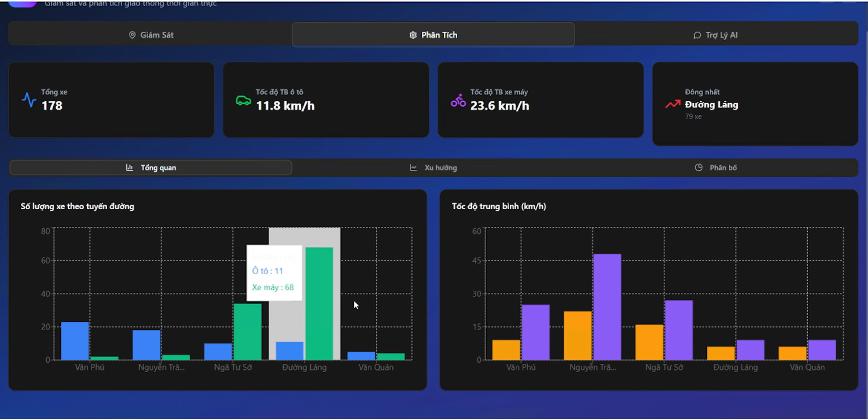Click the line chart icon beside Xu hướng
Viewport: 868px width, 419px height.
coord(413,168)
